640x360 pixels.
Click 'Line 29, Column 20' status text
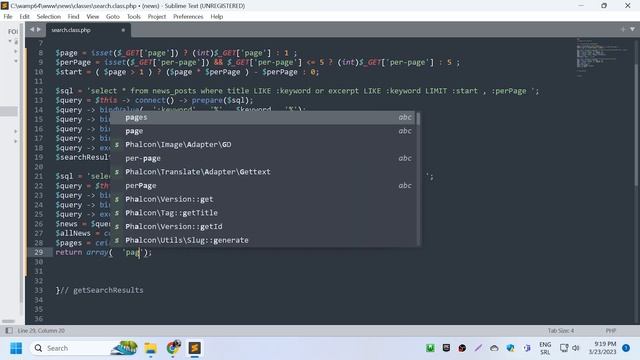41,331
